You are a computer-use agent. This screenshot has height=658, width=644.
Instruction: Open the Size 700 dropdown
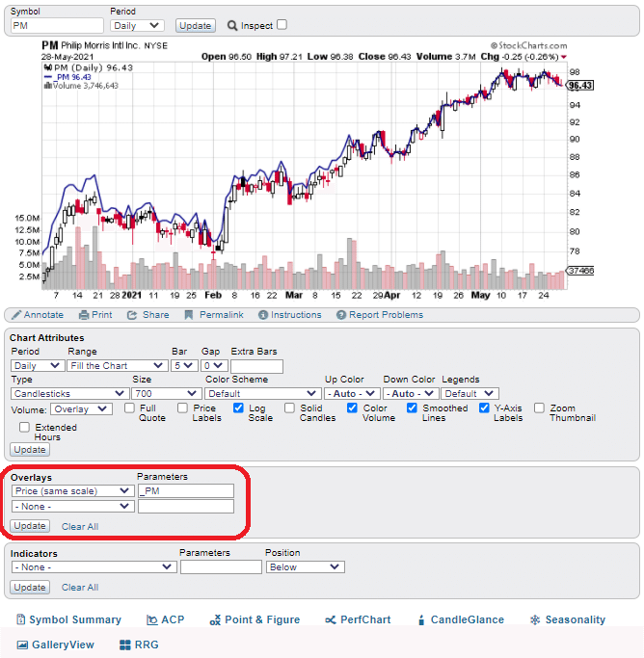point(166,394)
